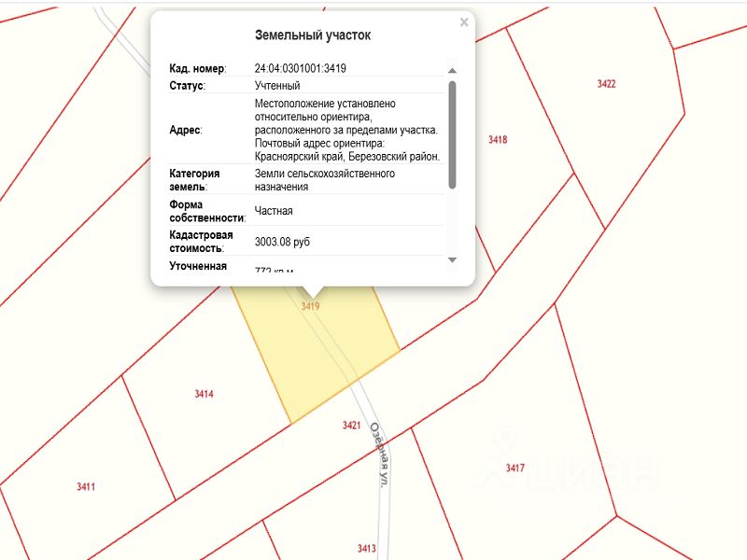Select parcel 3411 on the map

click(x=86, y=486)
